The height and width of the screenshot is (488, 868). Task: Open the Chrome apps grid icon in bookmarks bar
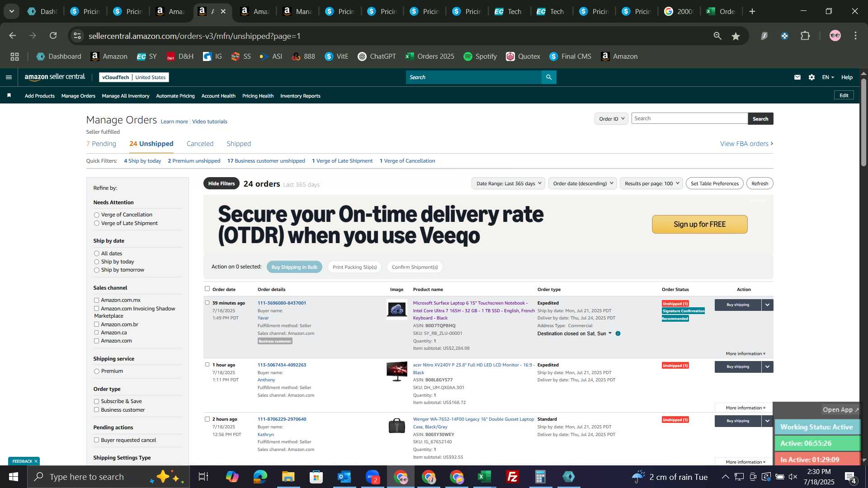click(x=15, y=56)
